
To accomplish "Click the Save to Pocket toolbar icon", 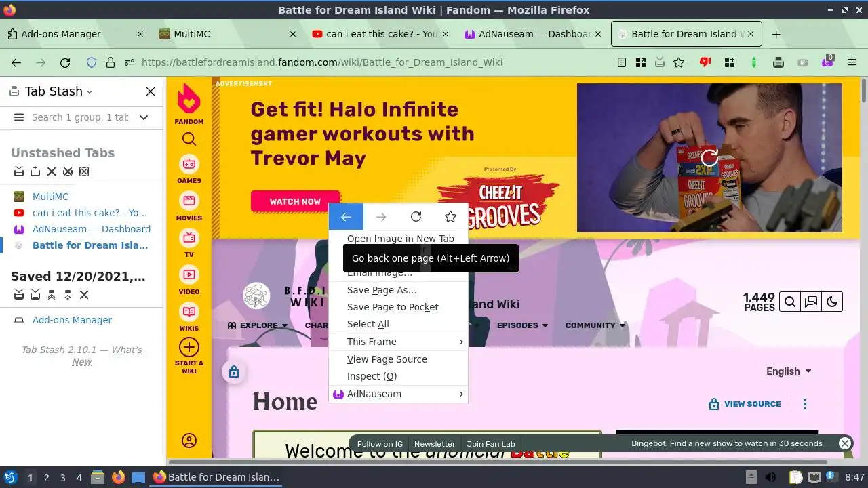I will [x=660, y=62].
